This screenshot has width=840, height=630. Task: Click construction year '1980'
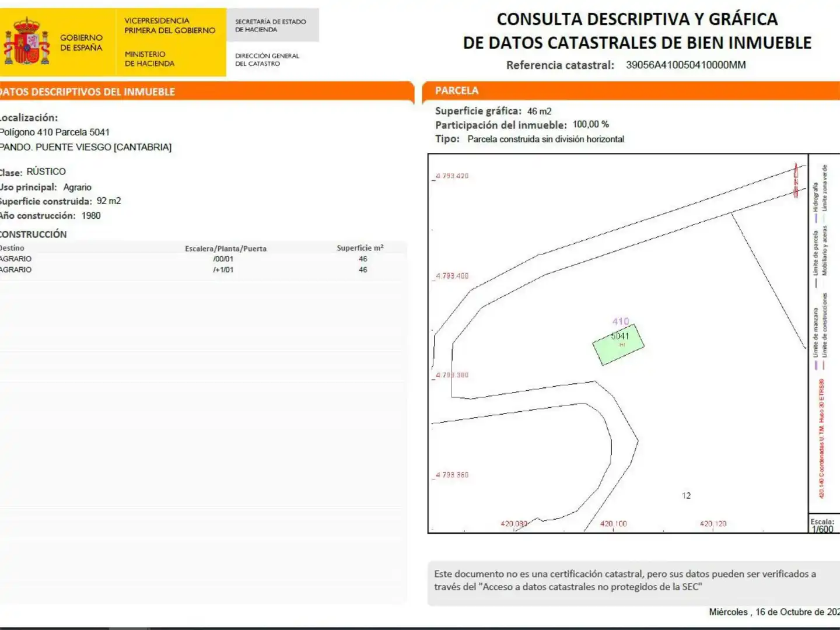tap(91, 215)
